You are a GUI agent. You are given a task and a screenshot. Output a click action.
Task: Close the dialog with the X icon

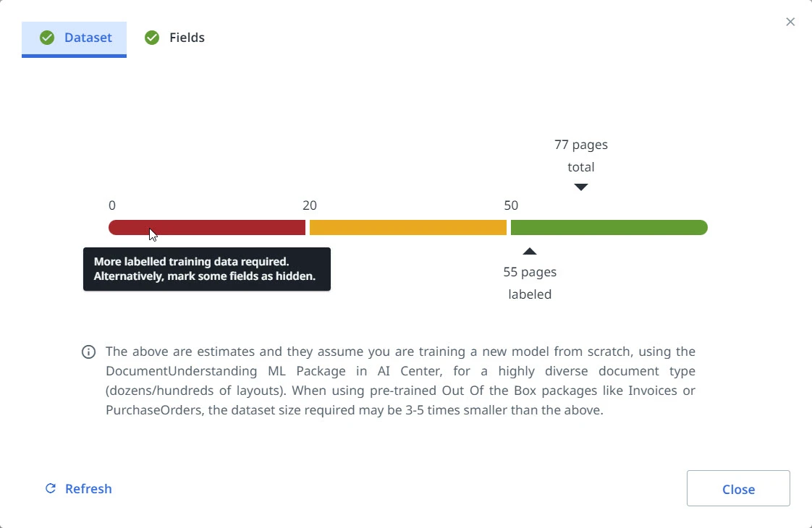(x=790, y=22)
